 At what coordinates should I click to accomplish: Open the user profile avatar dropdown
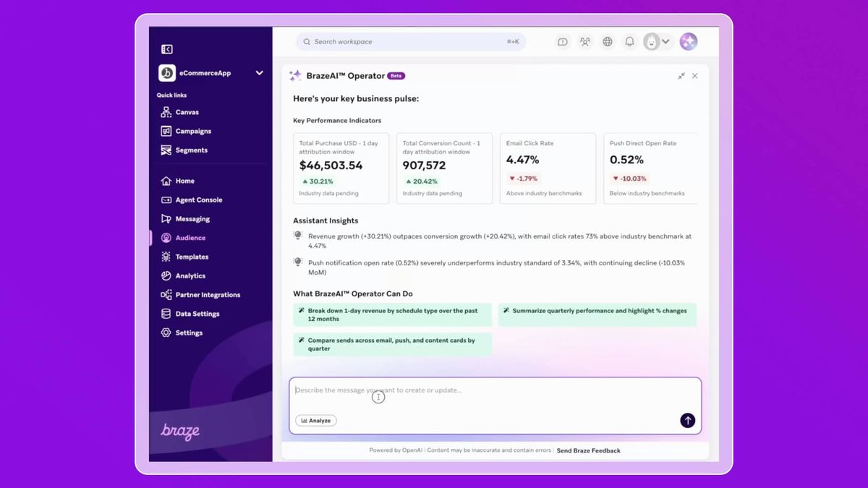click(x=658, y=42)
